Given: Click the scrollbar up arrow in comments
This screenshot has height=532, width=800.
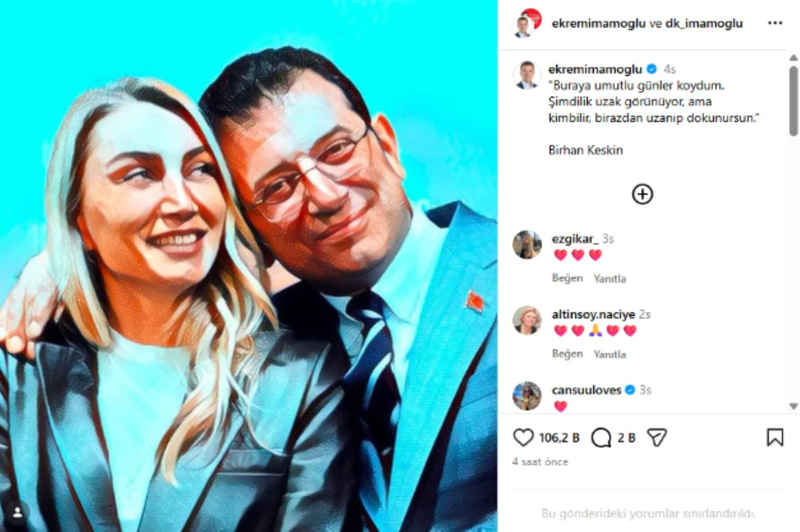Looking at the screenshot, I should tap(793, 57).
